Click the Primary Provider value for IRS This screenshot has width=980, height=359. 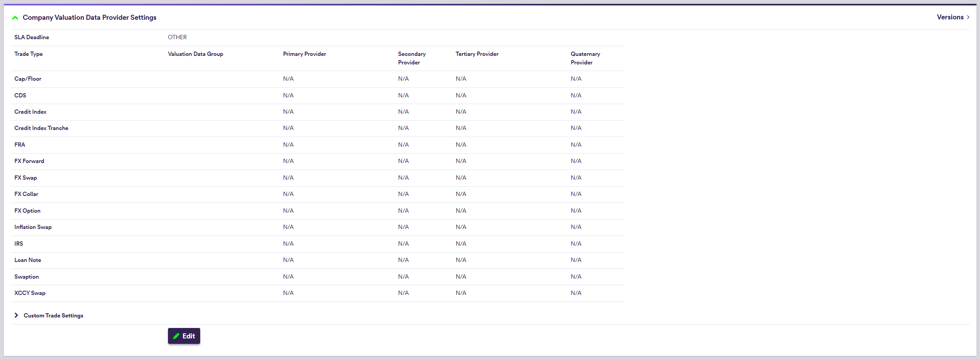[288, 244]
